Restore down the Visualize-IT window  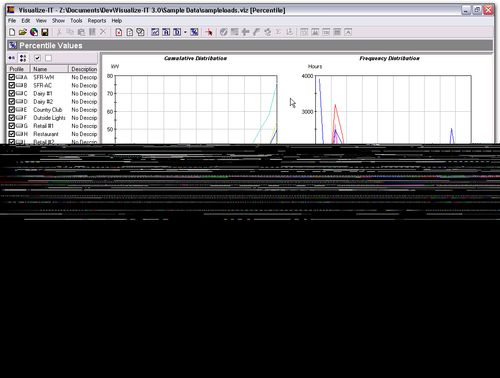[477, 10]
